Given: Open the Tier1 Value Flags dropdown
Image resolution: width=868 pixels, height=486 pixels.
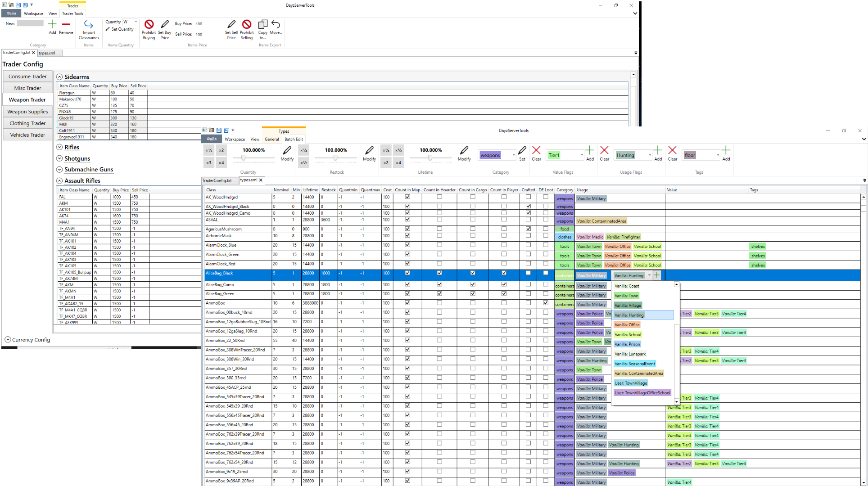Looking at the screenshot, I should point(582,155).
